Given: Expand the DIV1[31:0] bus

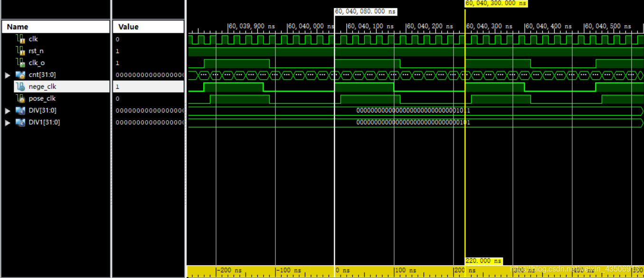Looking at the screenshot, I should [7, 123].
